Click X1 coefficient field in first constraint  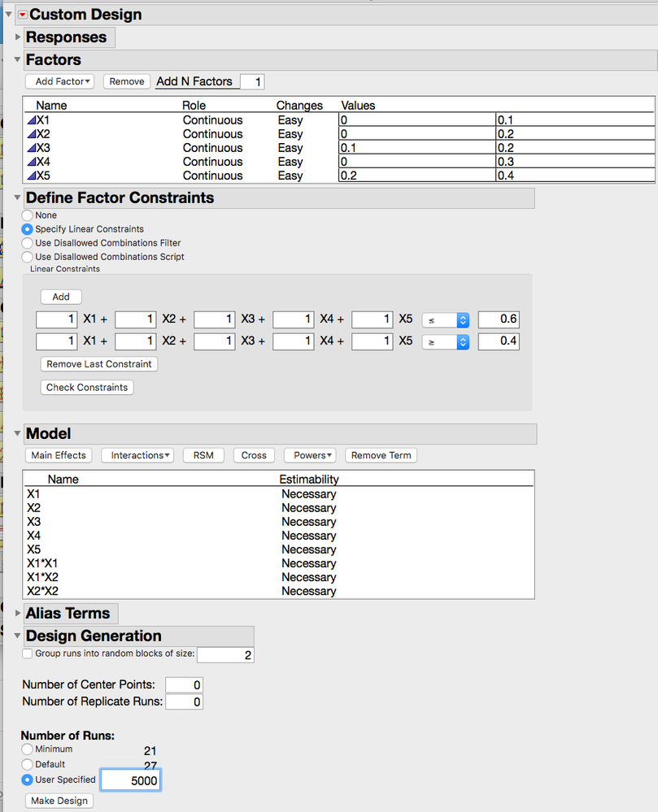(57, 319)
